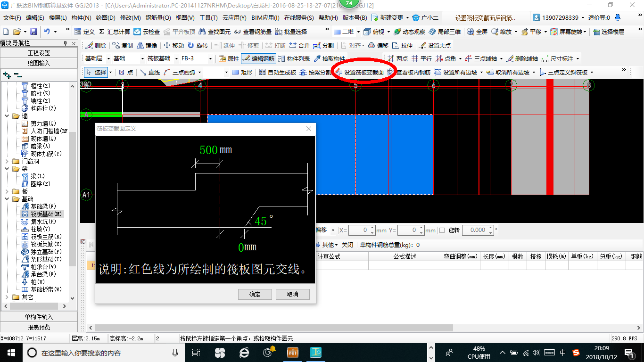Toggle 编辑钢筋 edit rebar
Viewport: 644px width, 362px height.
pyautogui.click(x=258, y=59)
